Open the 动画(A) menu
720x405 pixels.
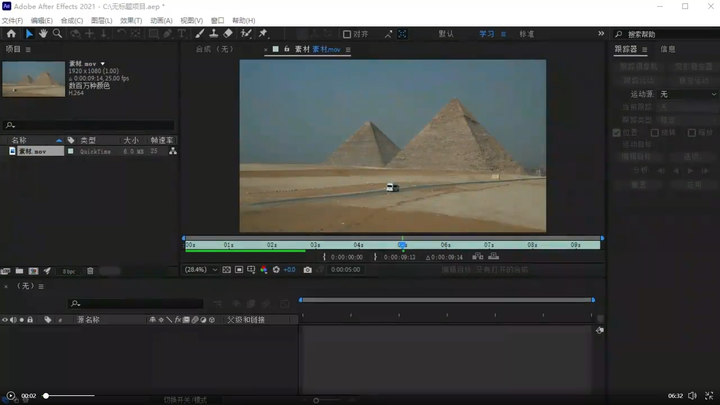click(x=161, y=21)
